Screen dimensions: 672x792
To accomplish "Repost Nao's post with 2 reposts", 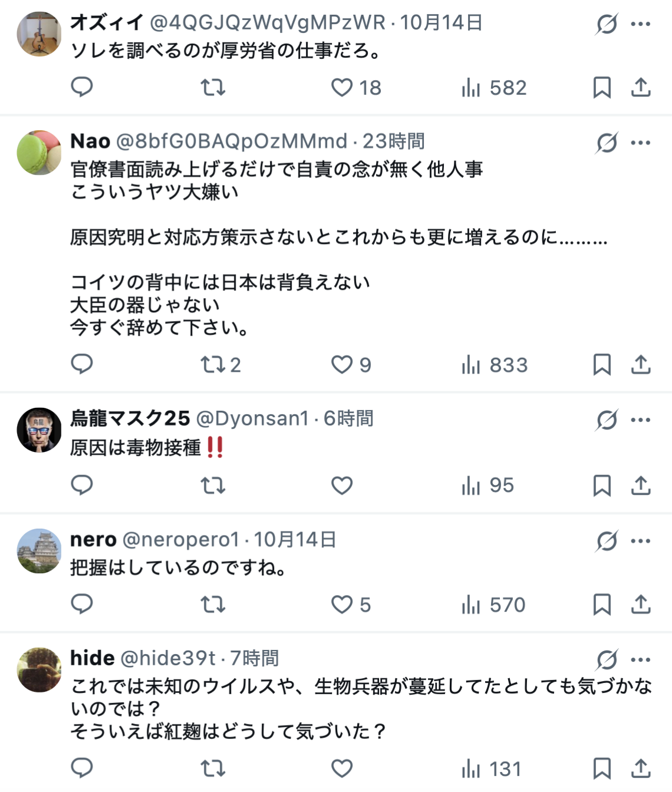I will click(213, 365).
